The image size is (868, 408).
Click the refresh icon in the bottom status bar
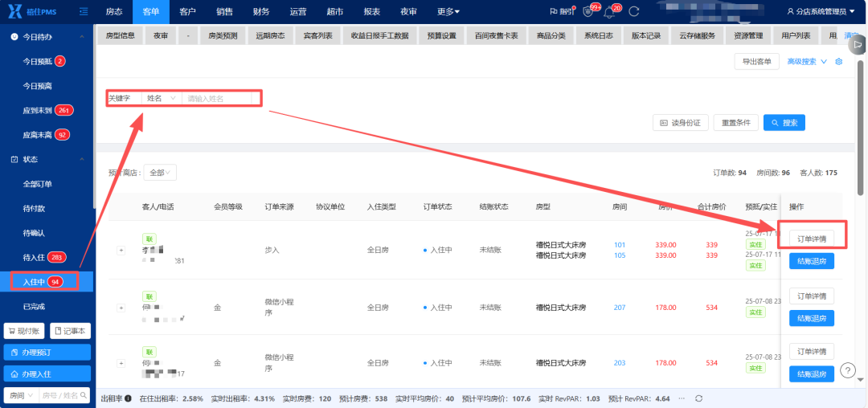699,398
